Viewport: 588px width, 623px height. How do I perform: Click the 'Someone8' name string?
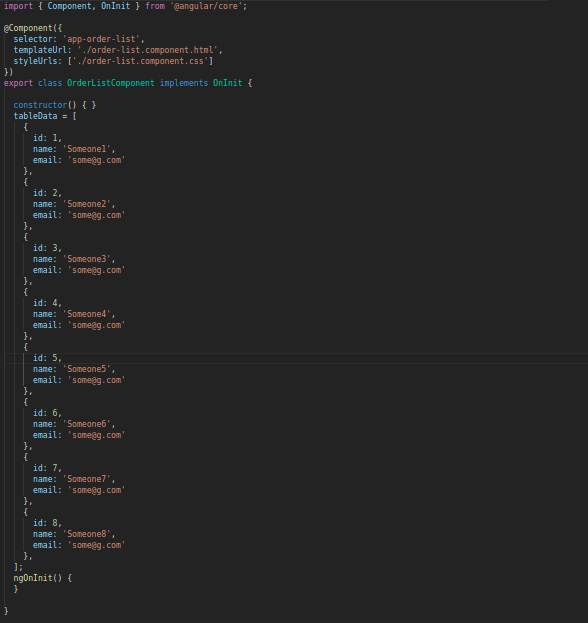coord(87,534)
